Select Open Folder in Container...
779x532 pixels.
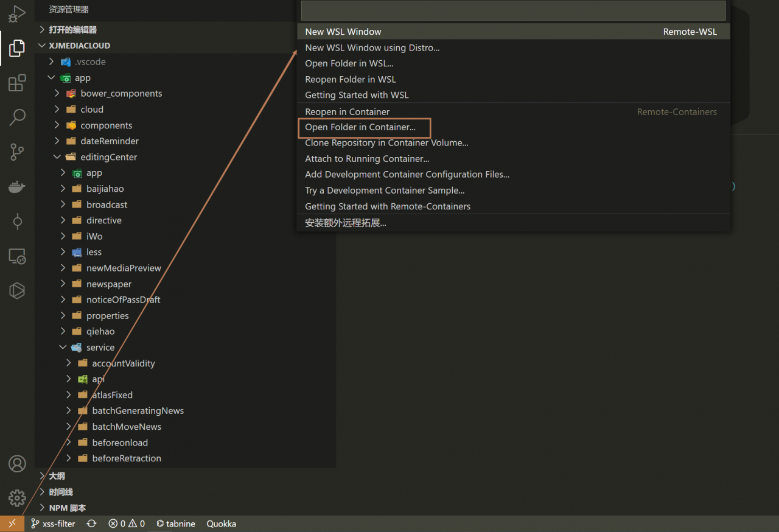tap(514, 127)
